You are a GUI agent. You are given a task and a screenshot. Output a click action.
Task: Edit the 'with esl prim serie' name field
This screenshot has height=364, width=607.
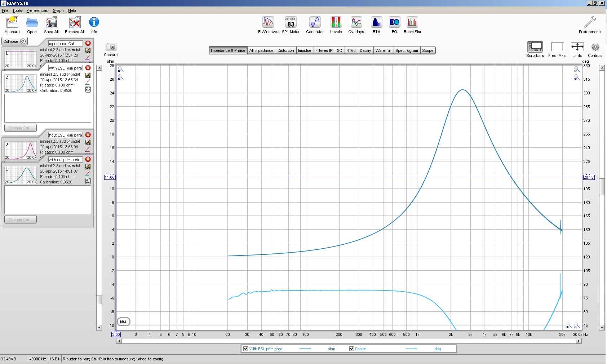click(x=65, y=159)
